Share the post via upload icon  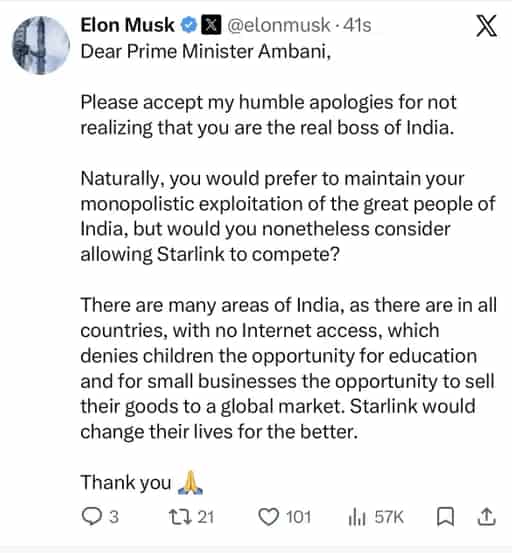coord(487,517)
